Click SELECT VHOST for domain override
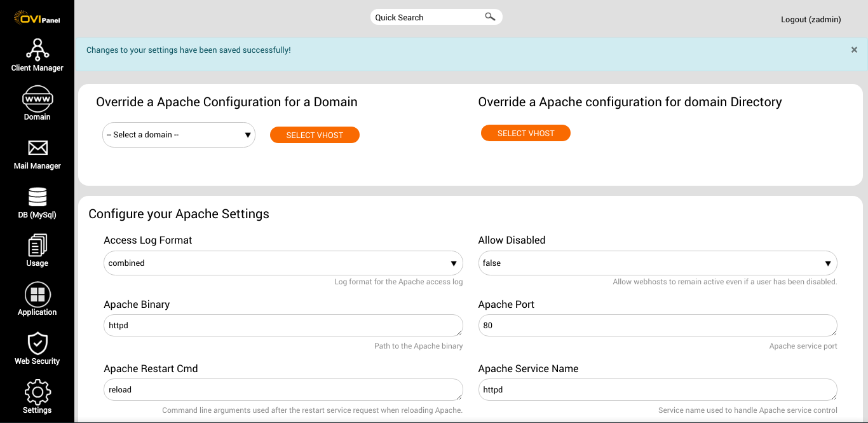Screen dimensions: 868x423 (x=315, y=135)
